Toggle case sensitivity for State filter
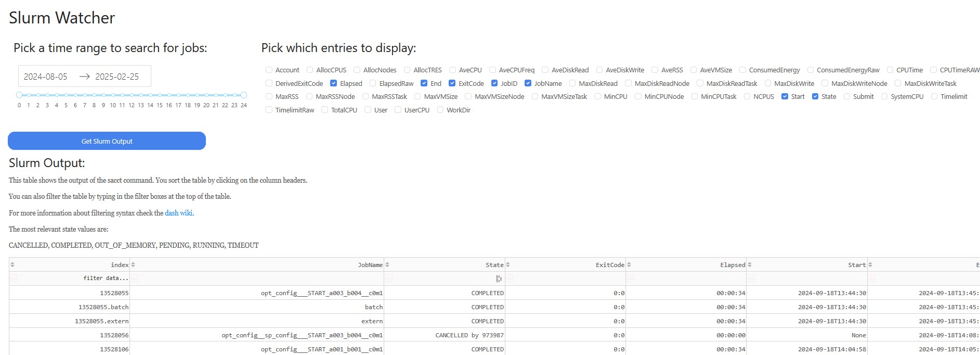 coord(389,278)
